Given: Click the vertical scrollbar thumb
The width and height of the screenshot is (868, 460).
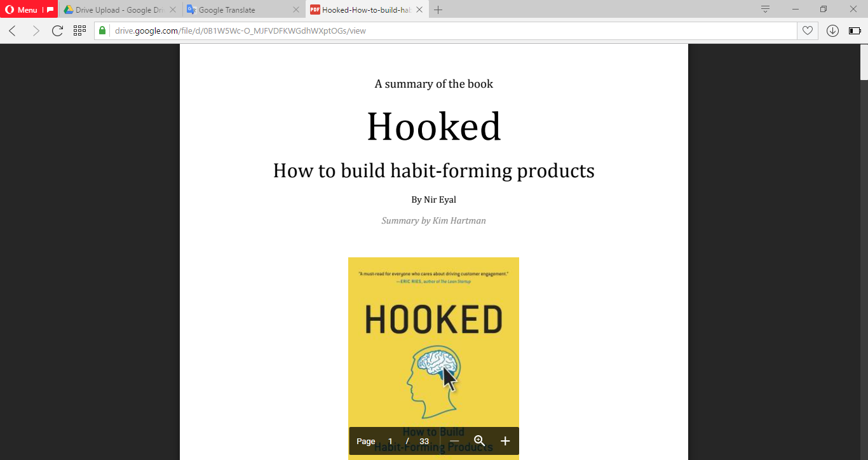Looking at the screenshot, I should pyautogui.click(x=864, y=62).
